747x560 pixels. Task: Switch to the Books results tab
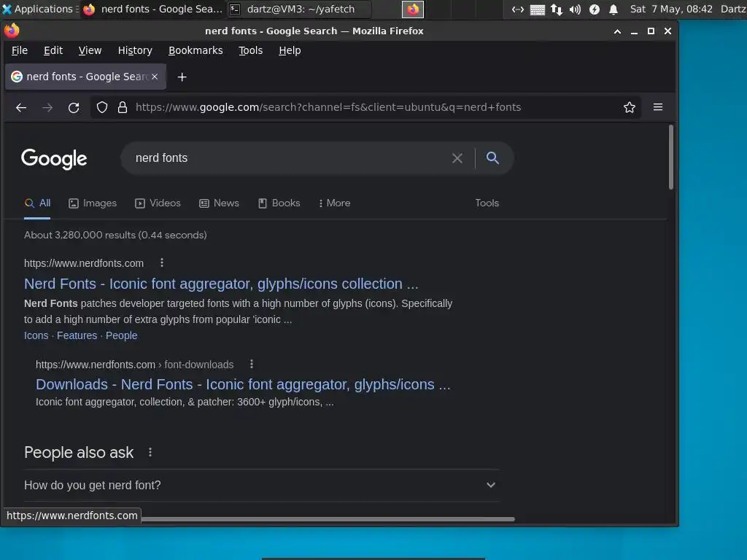[x=279, y=203]
